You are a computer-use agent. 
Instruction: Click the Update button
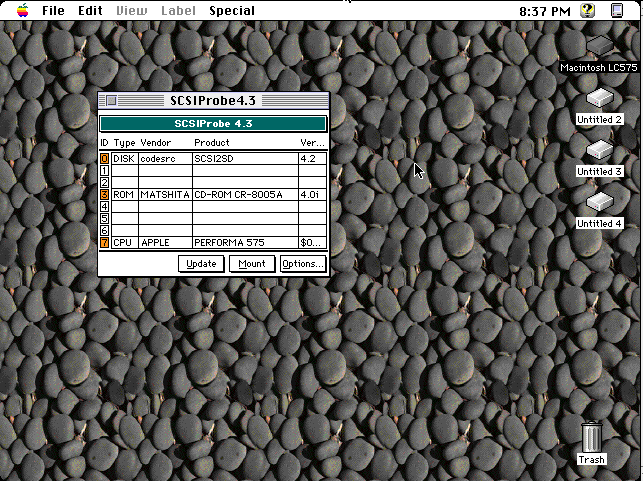pos(201,264)
